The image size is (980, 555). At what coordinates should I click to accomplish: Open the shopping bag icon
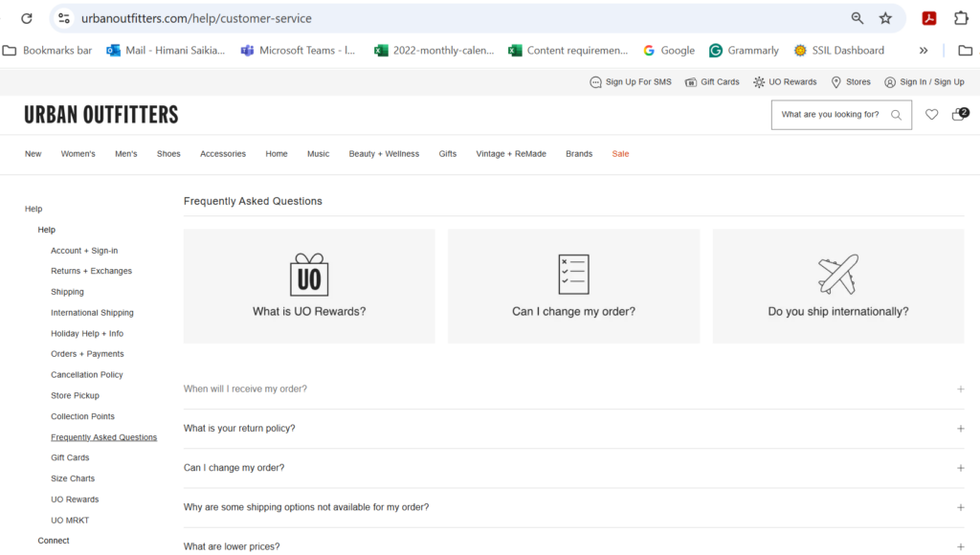(x=958, y=115)
